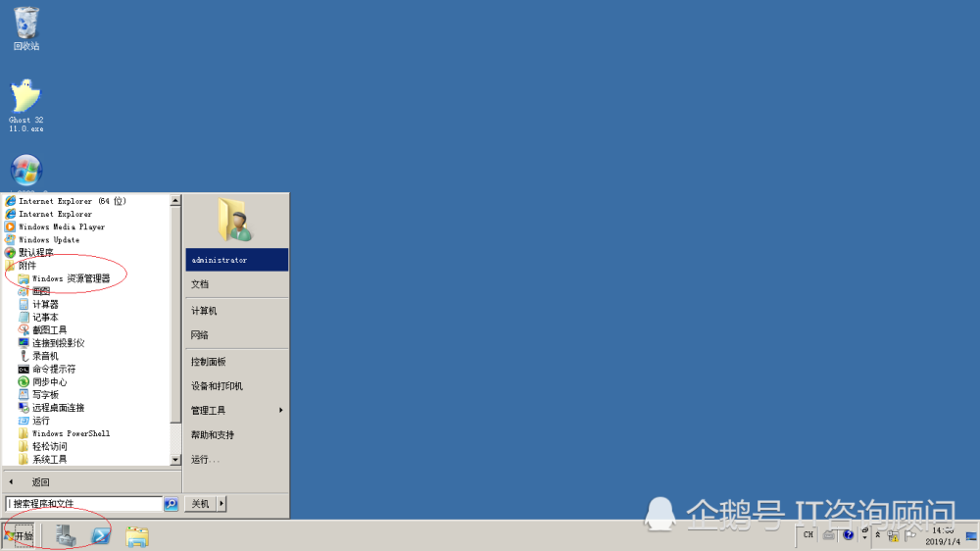The width and height of the screenshot is (980, 551).
Task: Open 计算器 (Calculator)
Action: [39, 304]
